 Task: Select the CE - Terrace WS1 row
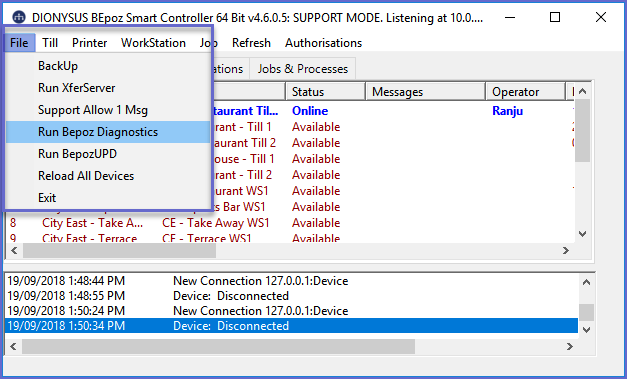206,239
